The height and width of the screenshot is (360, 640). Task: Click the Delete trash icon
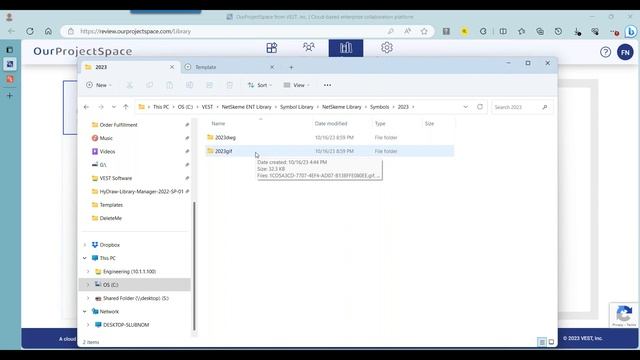(x=229, y=85)
